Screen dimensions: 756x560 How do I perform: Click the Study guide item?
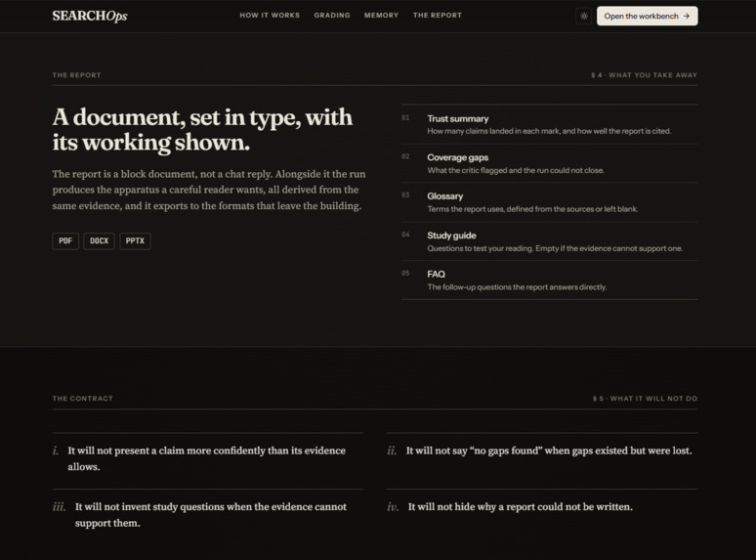(x=550, y=241)
